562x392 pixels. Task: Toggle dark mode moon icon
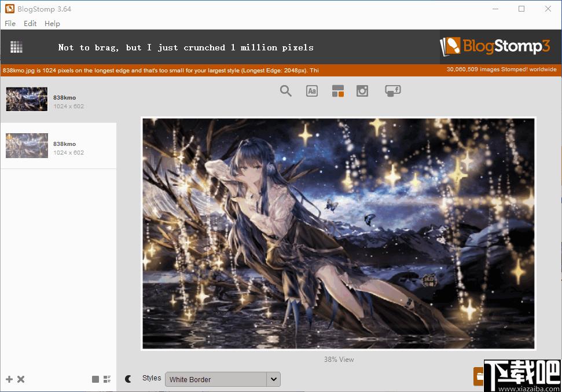[x=128, y=379]
